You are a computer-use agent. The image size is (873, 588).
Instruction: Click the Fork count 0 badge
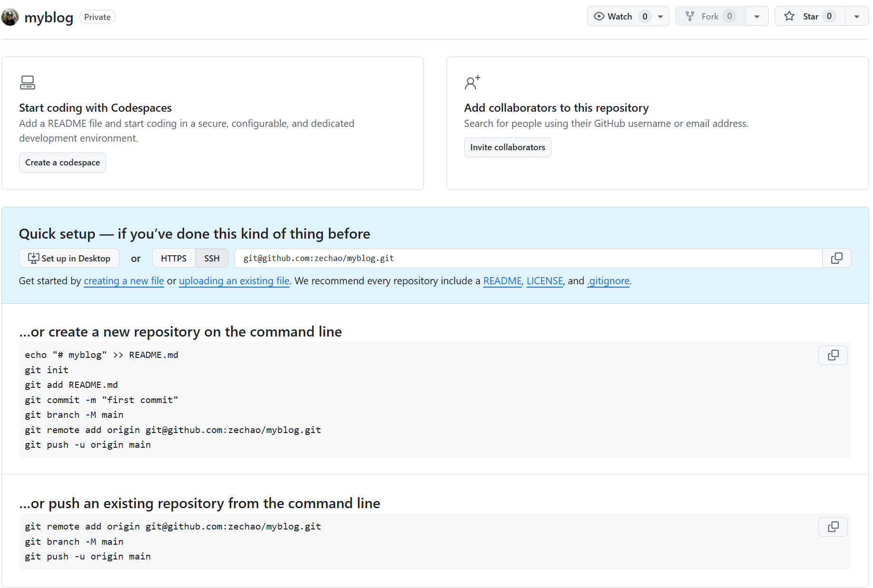(x=729, y=16)
